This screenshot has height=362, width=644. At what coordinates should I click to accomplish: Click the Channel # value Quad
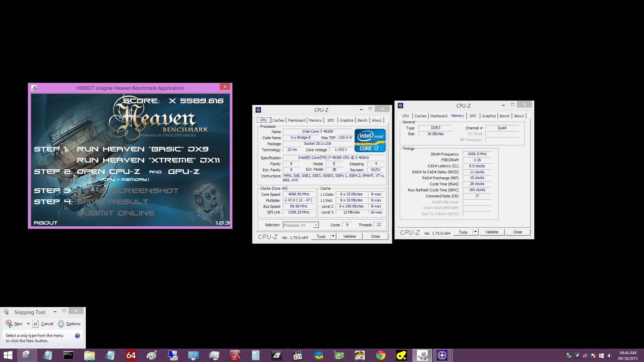[502, 128]
